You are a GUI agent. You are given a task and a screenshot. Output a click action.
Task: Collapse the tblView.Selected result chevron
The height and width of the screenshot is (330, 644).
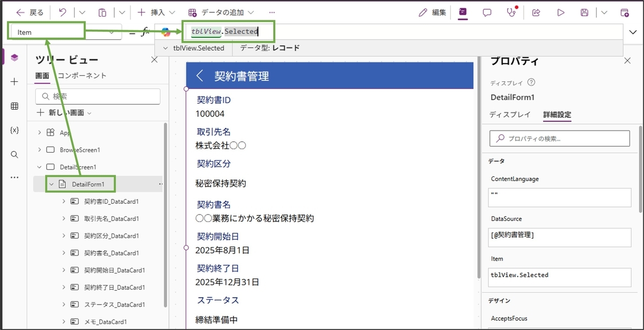coord(164,48)
